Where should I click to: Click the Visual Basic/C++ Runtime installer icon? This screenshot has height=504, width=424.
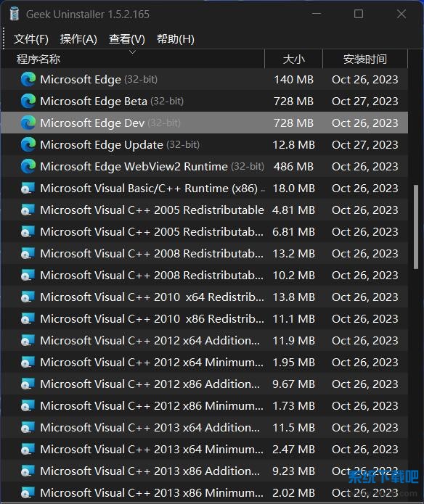click(28, 189)
